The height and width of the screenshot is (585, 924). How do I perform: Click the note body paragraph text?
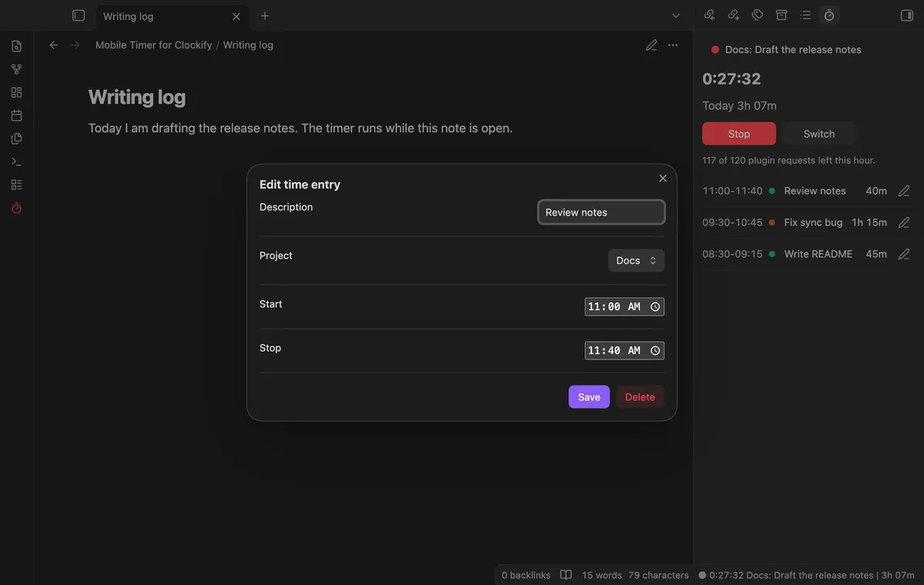click(x=300, y=128)
